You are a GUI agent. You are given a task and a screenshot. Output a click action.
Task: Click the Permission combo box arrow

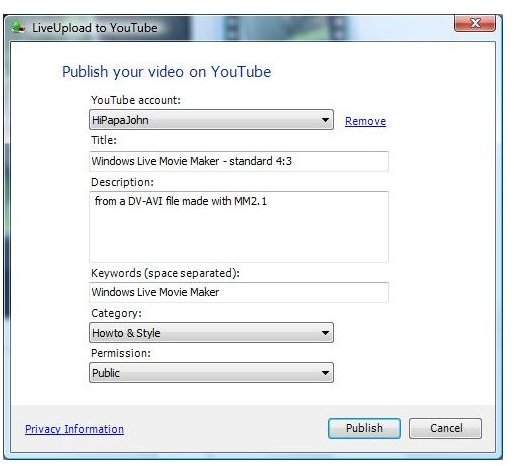click(325, 373)
